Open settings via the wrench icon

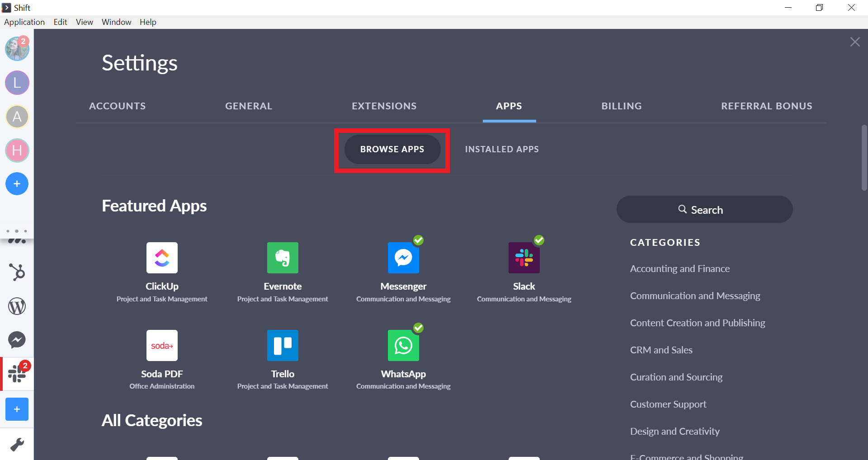(x=17, y=445)
